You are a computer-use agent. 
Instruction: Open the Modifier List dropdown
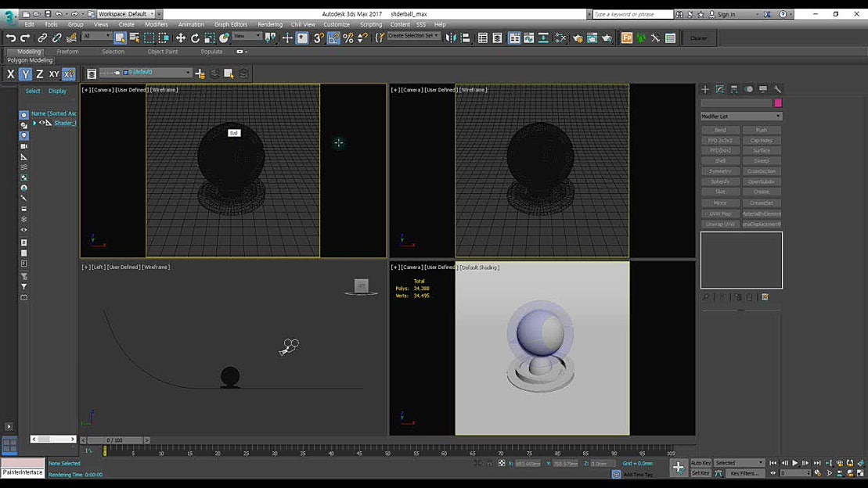pyautogui.click(x=740, y=116)
